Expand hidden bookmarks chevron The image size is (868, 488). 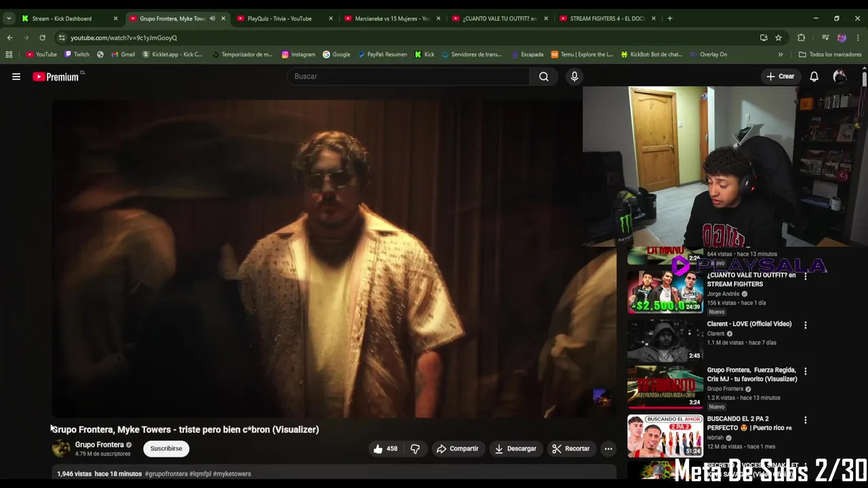coord(781,54)
